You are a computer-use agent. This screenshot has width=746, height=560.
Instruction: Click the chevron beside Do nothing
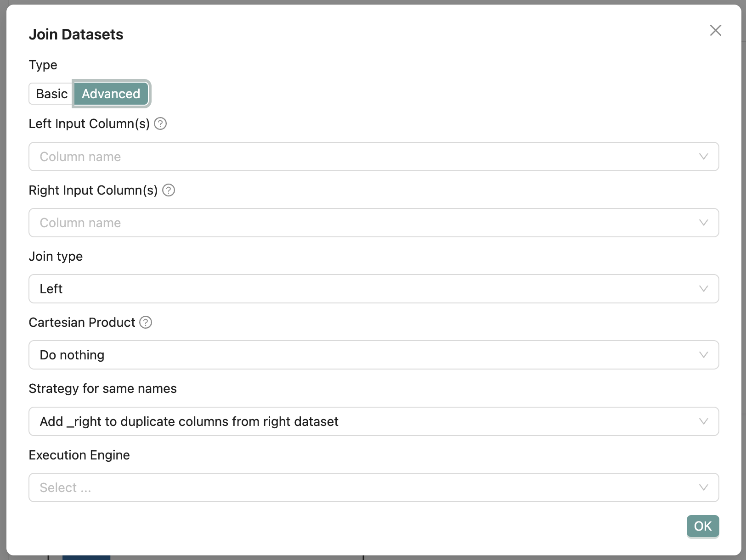click(x=703, y=355)
